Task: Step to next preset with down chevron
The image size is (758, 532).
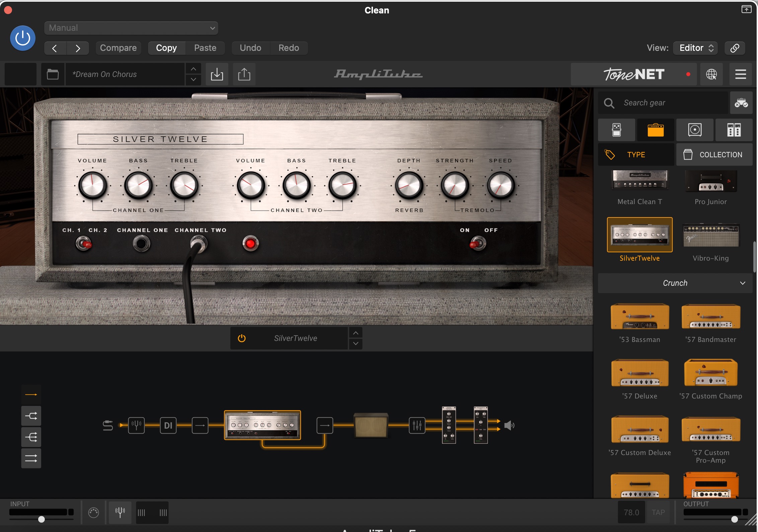Action: click(x=193, y=80)
